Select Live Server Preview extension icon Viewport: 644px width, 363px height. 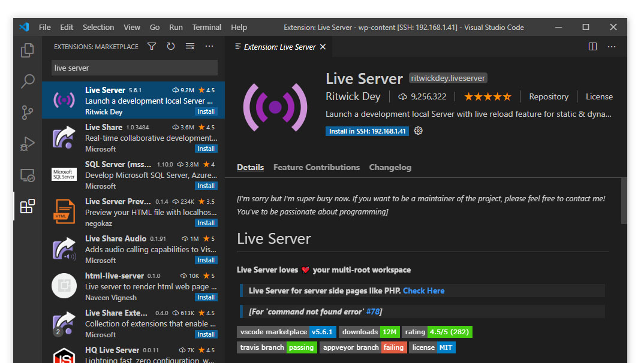click(64, 211)
